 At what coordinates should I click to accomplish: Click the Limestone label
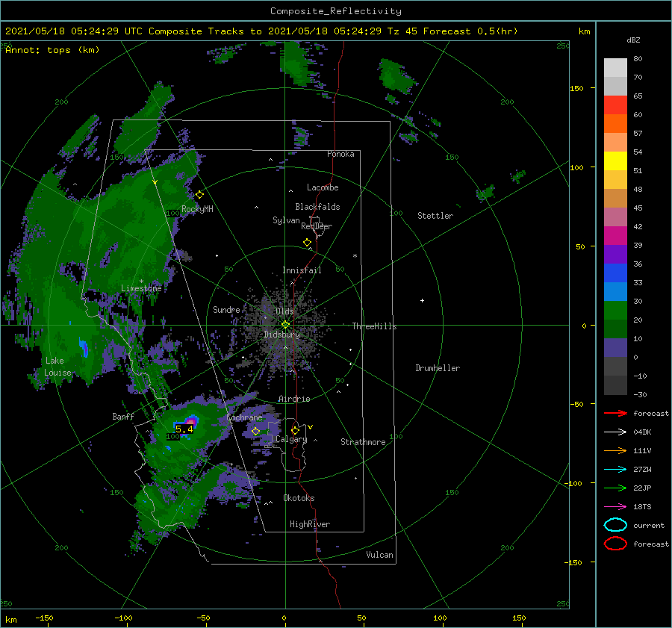[x=141, y=288]
